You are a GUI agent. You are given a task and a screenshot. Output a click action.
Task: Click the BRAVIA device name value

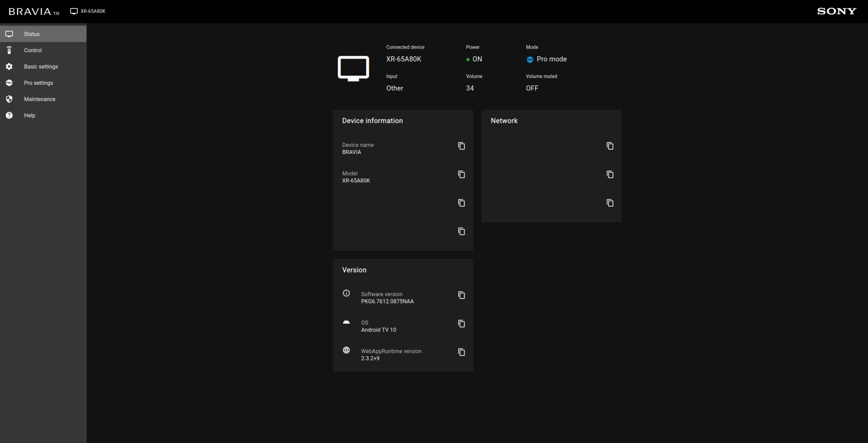pyautogui.click(x=351, y=152)
